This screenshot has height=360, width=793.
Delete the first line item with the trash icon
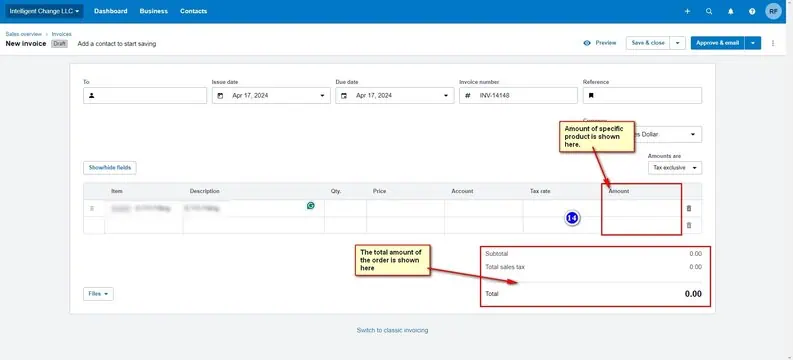point(689,208)
